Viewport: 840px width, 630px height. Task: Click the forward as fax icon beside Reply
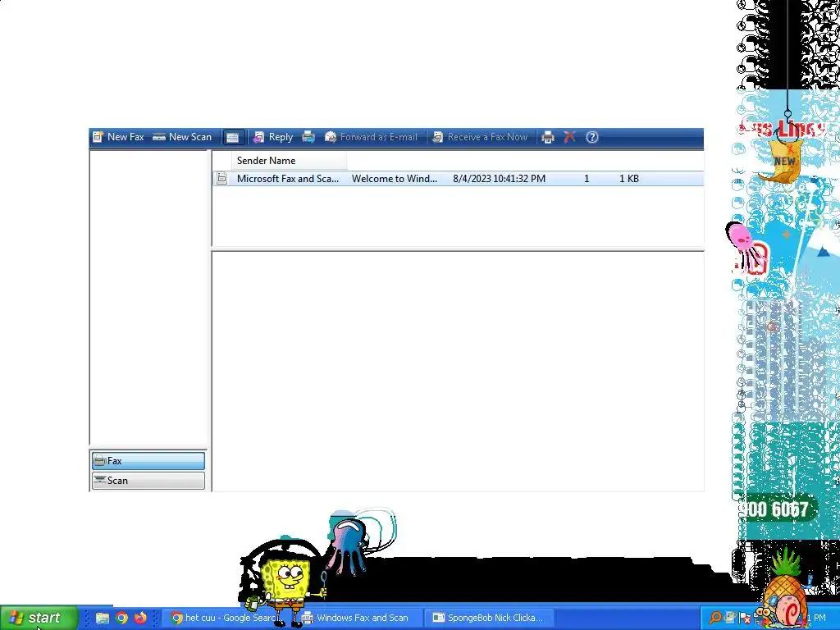[308, 137]
